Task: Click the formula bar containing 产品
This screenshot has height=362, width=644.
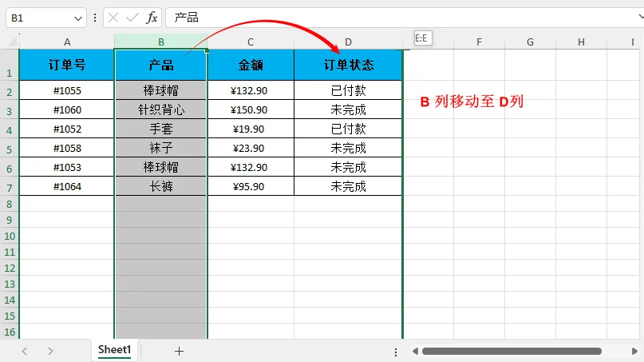Action: tap(401, 18)
